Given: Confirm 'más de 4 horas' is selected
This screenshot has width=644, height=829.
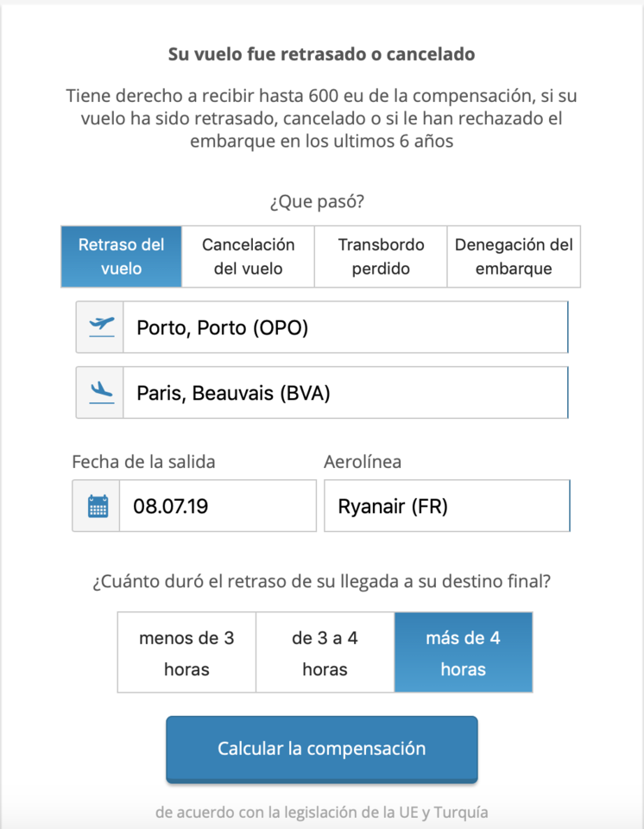Looking at the screenshot, I should 464,652.
